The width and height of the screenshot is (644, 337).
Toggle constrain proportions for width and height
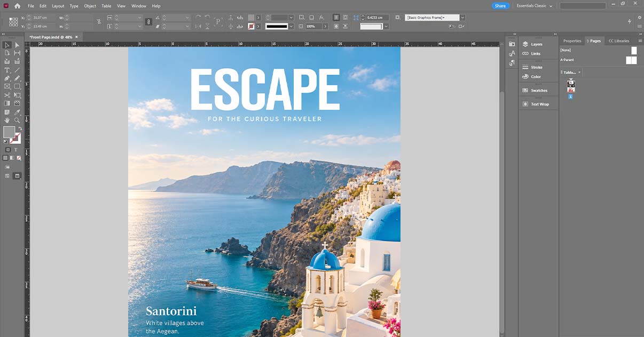click(x=98, y=22)
